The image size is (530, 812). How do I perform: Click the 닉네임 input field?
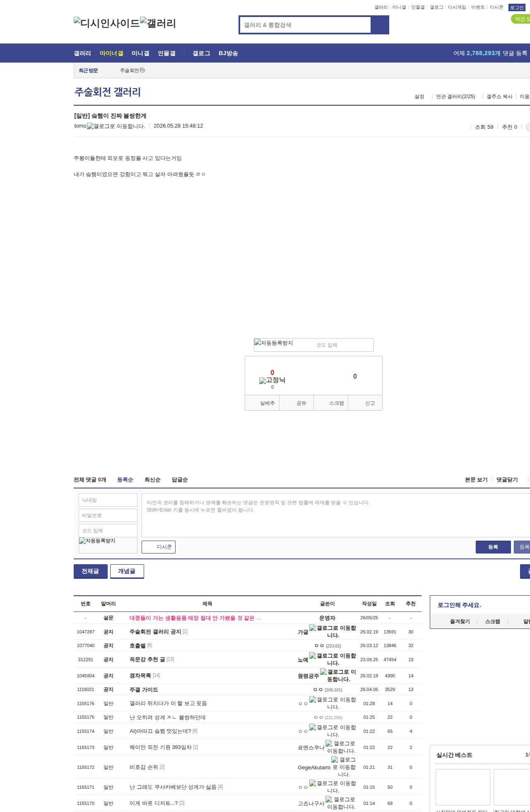108,500
